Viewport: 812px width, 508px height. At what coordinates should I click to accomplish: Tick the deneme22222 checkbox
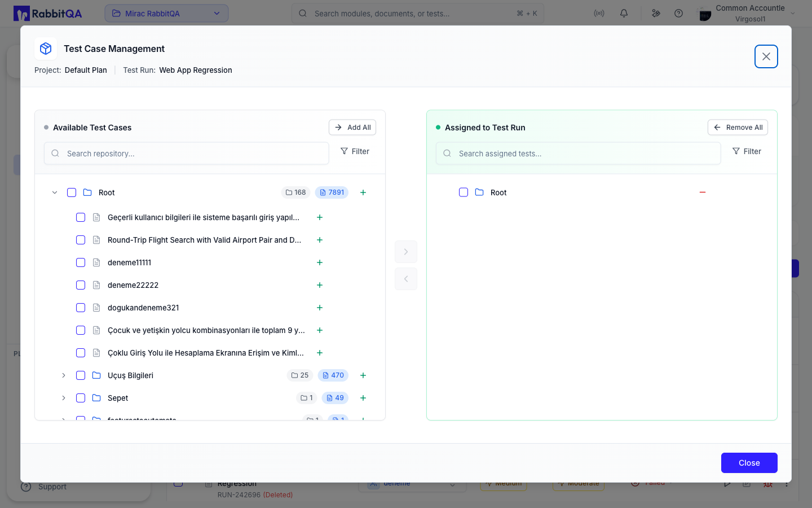click(81, 285)
